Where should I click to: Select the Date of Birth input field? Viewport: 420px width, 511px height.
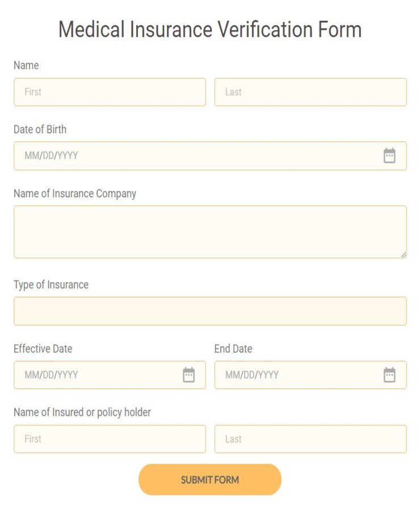[x=170, y=156]
